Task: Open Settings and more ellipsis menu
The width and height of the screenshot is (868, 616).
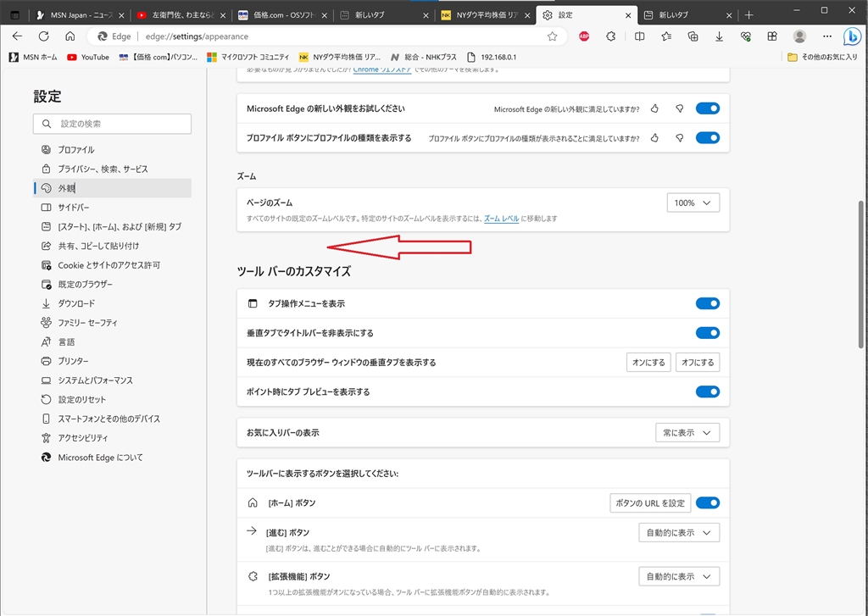Action: (827, 36)
